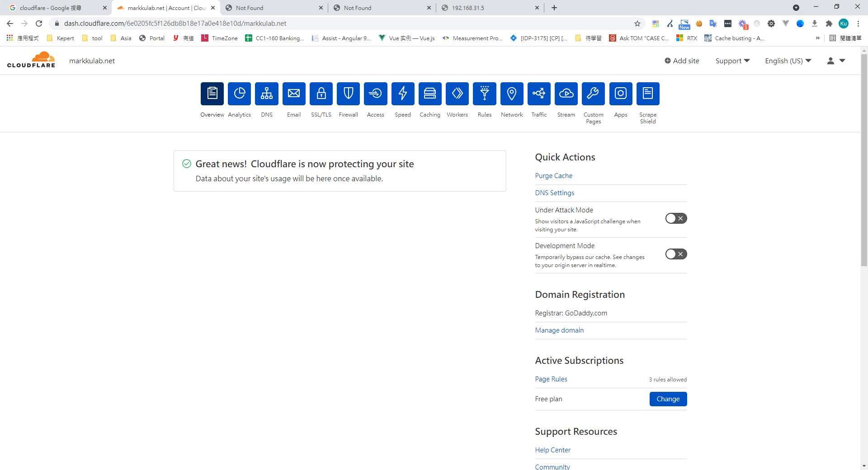Open the Workers section icon

click(x=457, y=94)
